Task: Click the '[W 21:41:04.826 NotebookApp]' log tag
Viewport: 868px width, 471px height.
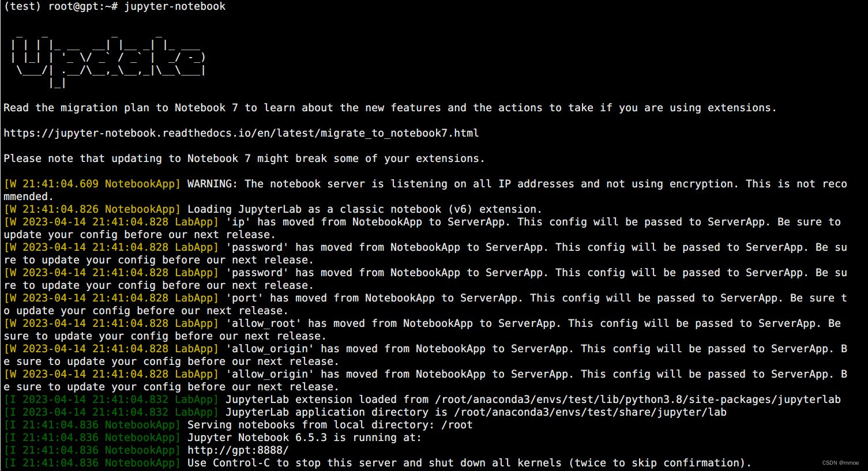Action: 92,209
